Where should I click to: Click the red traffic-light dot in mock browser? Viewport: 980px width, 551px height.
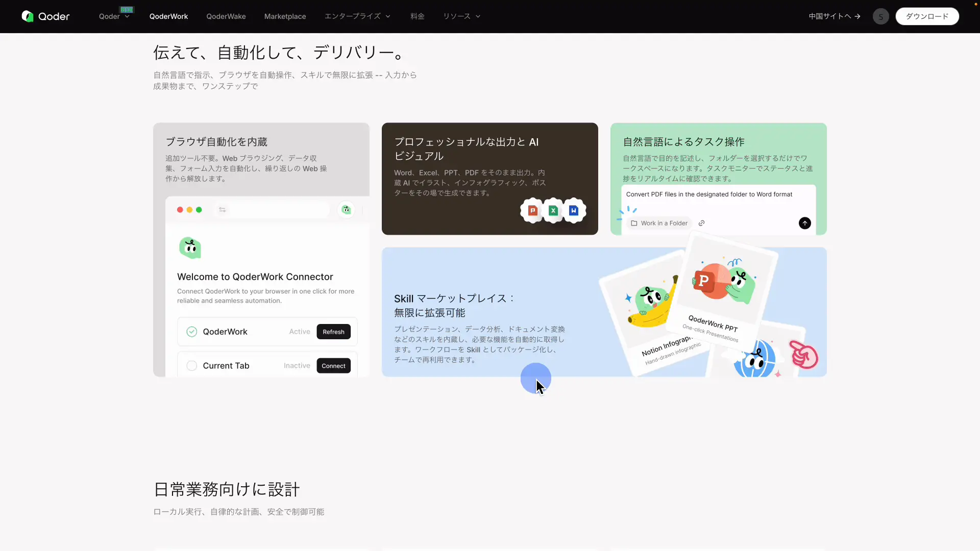tap(180, 210)
